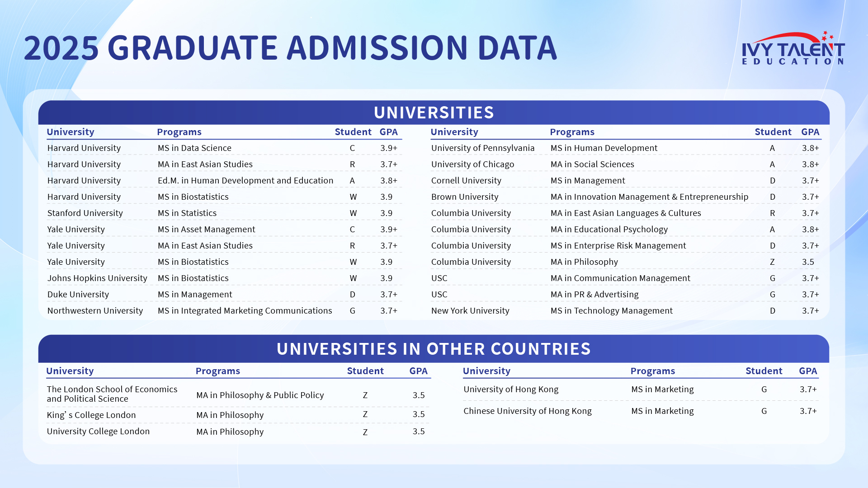This screenshot has height=488, width=868.
Task: Click the 2025 Graduate Admission Data title
Action: 290,48
